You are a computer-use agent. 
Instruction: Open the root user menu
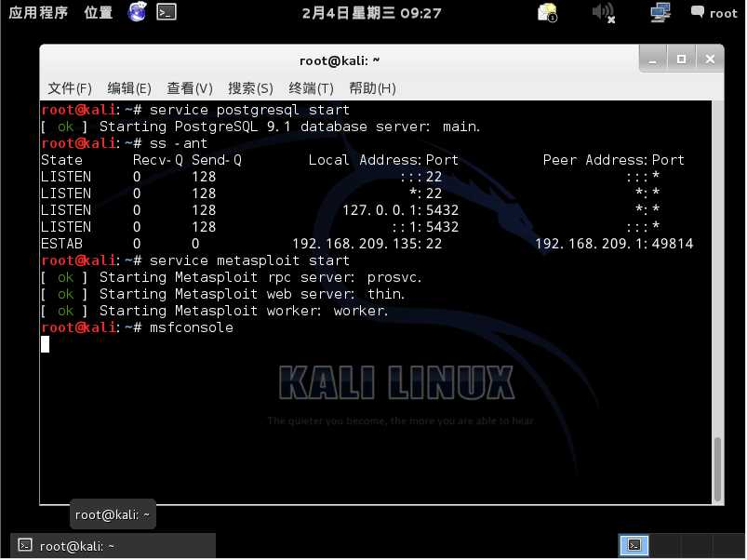(714, 13)
